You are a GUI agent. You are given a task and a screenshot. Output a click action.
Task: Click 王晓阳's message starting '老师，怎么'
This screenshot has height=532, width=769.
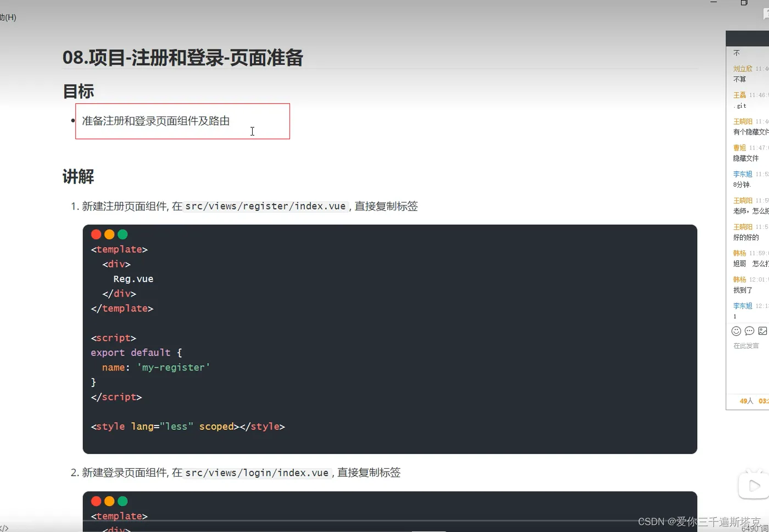point(751,211)
